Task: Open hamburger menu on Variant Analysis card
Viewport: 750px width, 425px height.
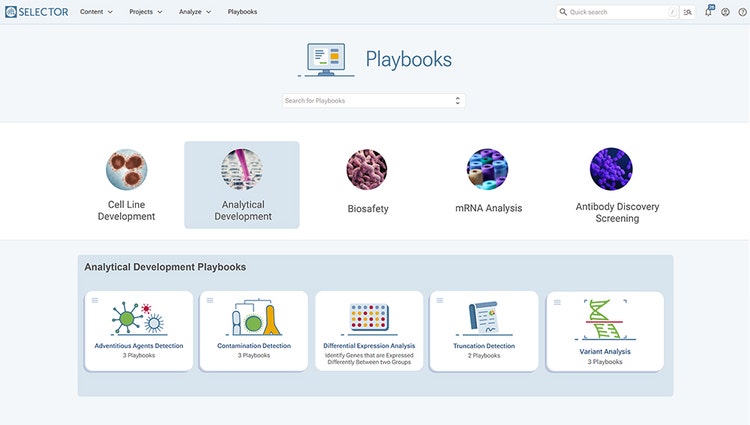Action: [x=556, y=301]
